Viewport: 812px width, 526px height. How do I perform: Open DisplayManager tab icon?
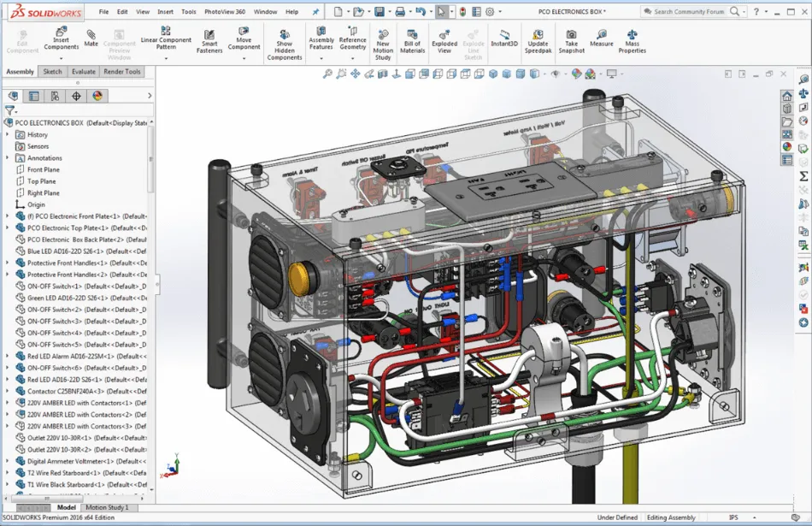click(x=97, y=96)
